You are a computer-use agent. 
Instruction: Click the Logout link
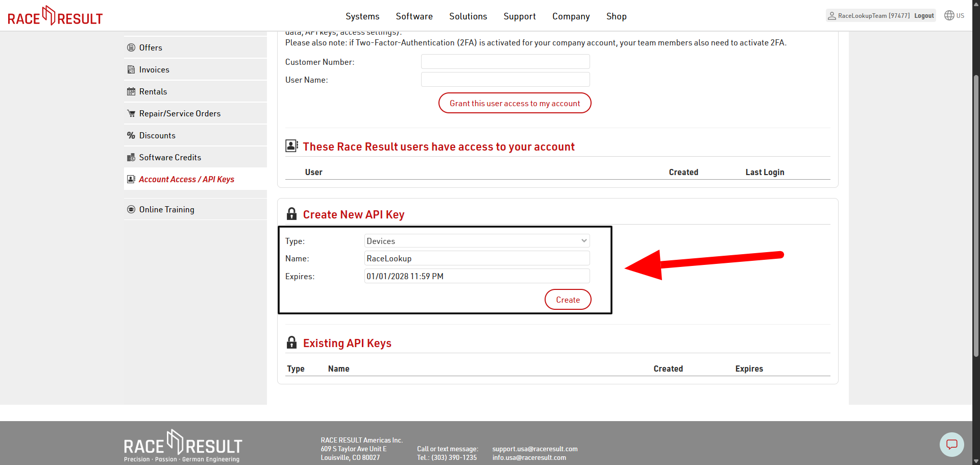coord(924,15)
